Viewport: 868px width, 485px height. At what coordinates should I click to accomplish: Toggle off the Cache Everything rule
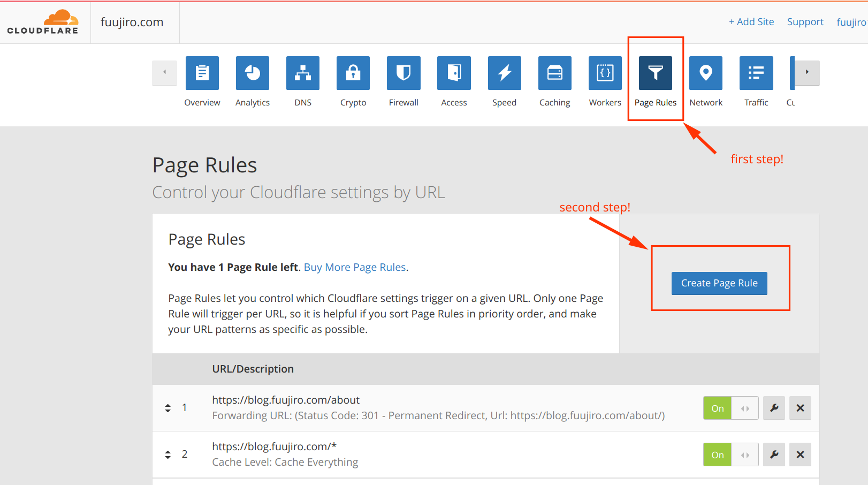click(x=731, y=454)
